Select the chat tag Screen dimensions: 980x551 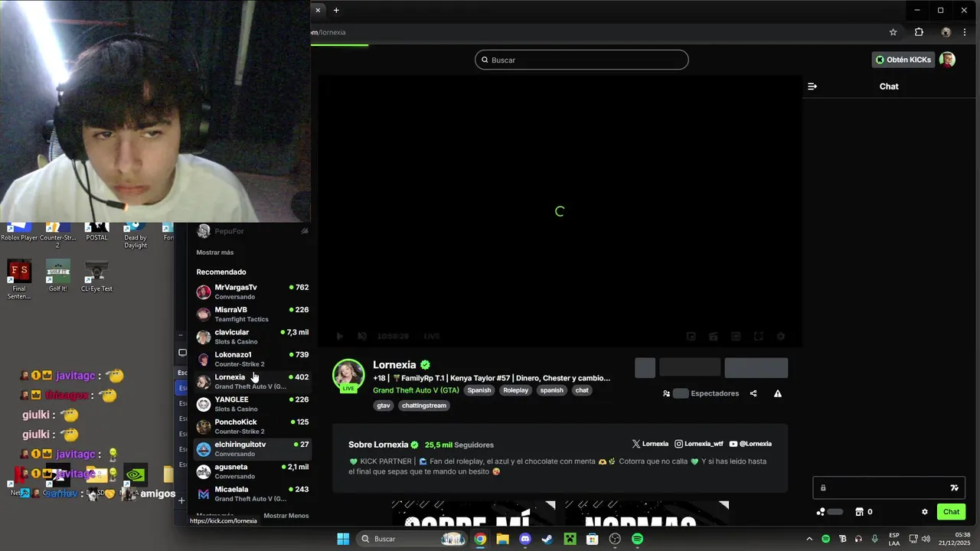coord(582,390)
